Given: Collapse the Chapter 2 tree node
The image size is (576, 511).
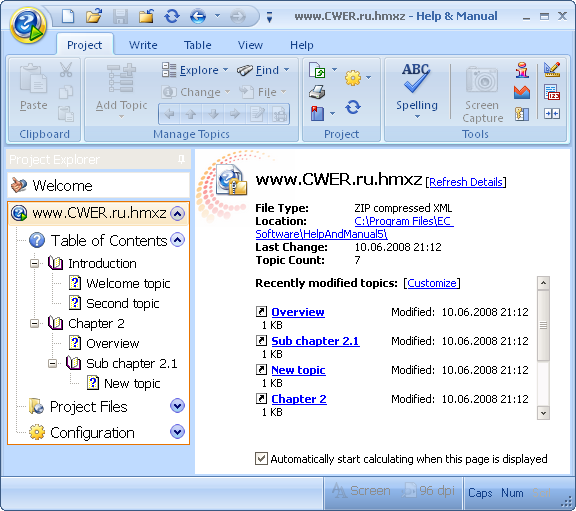Looking at the screenshot, I should click(35, 324).
